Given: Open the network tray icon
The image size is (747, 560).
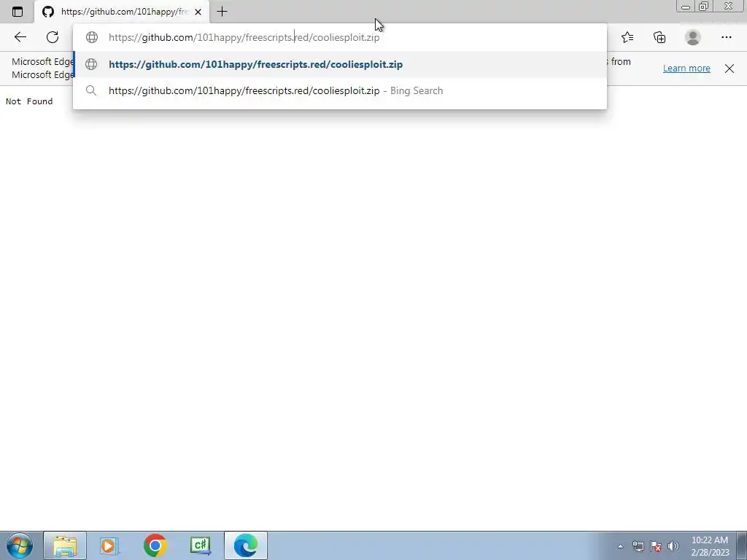Looking at the screenshot, I should [x=638, y=546].
